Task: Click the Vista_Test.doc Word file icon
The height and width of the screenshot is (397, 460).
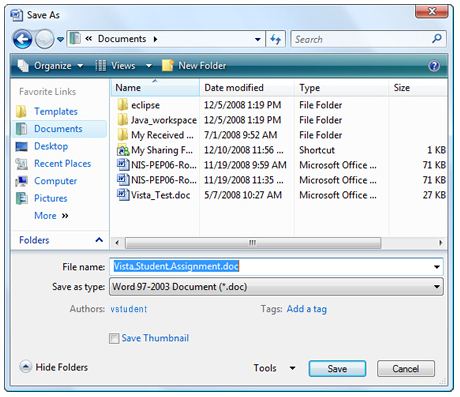Action: tap(123, 195)
